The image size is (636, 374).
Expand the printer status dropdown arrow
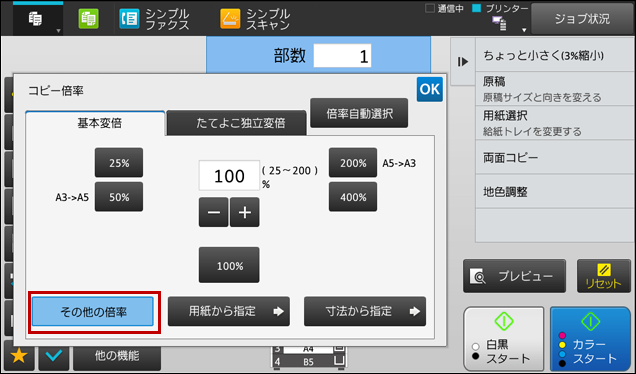524,30
